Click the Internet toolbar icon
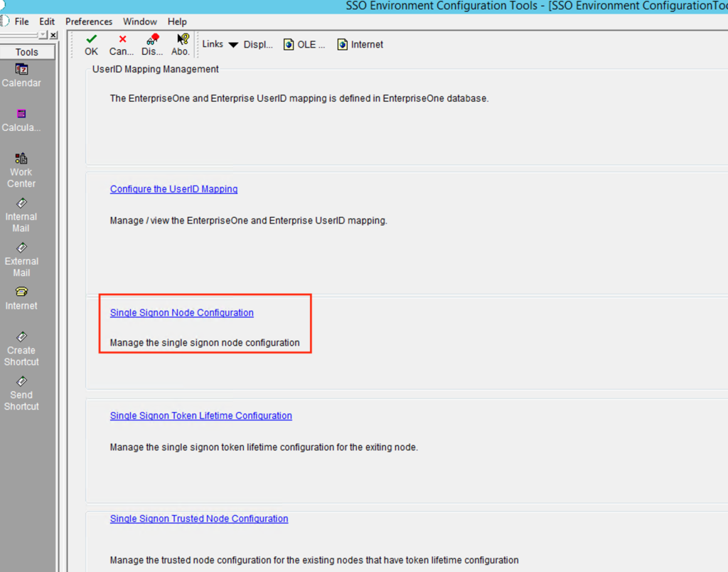 [342, 45]
